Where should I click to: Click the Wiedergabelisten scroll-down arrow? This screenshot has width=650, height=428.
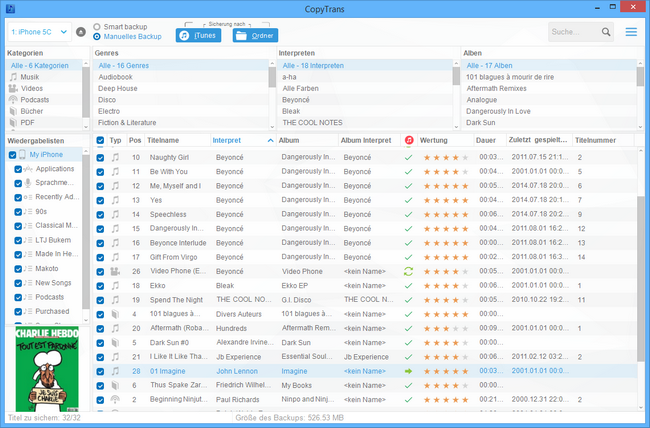click(86, 320)
